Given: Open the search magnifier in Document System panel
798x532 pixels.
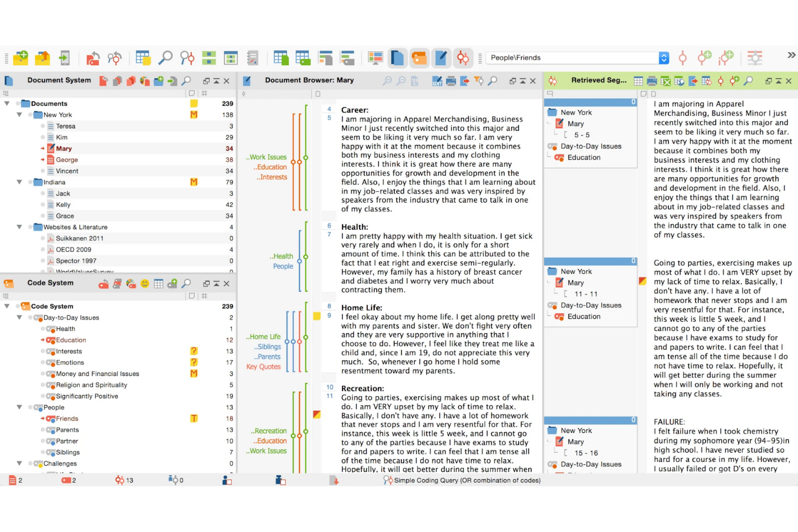Looking at the screenshot, I should pos(186,80).
